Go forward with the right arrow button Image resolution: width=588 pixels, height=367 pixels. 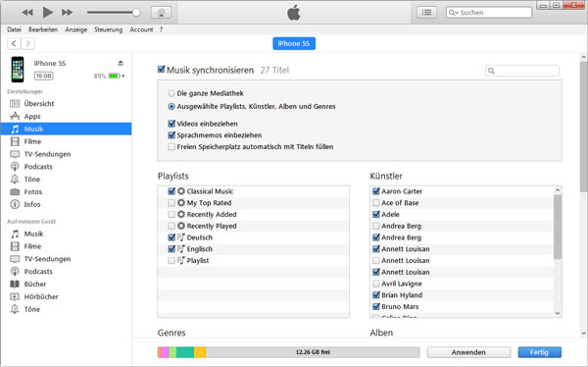(x=27, y=43)
